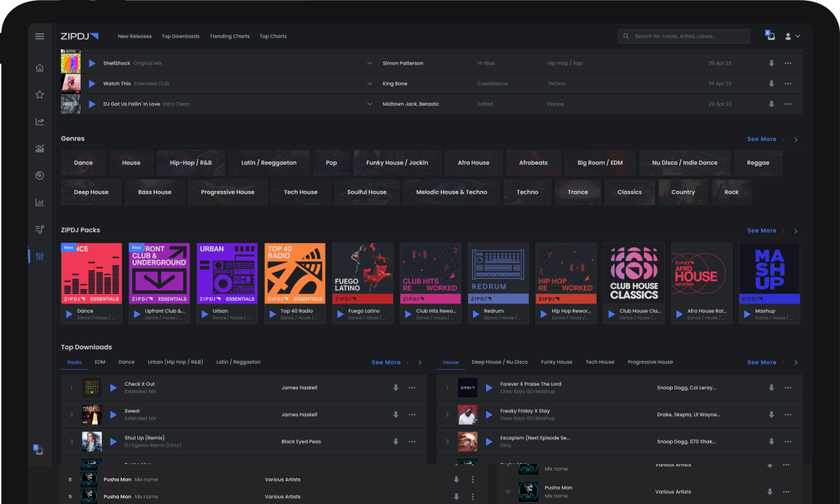The image size is (840, 504).
Task: Open the crate icon at sidebar bottom
Action: point(38,450)
